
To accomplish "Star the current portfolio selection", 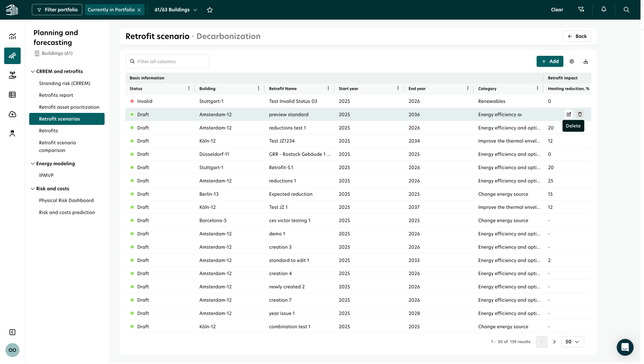I will tap(210, 10).
